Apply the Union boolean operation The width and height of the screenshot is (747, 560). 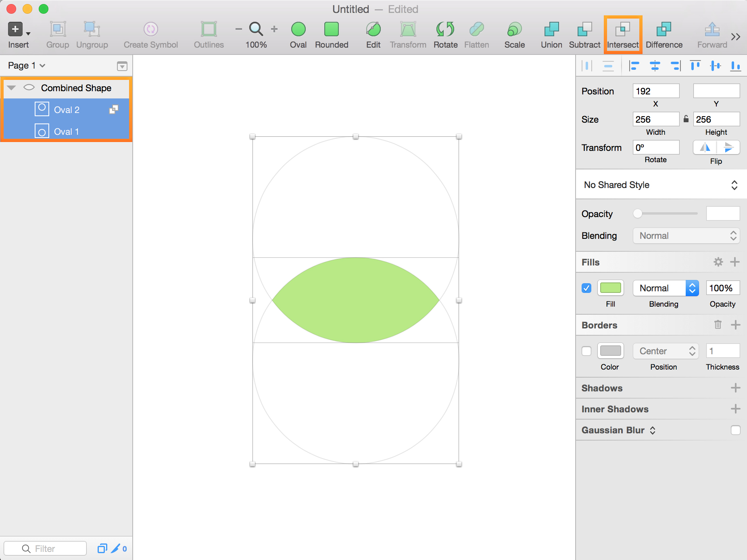pos(551,29)
